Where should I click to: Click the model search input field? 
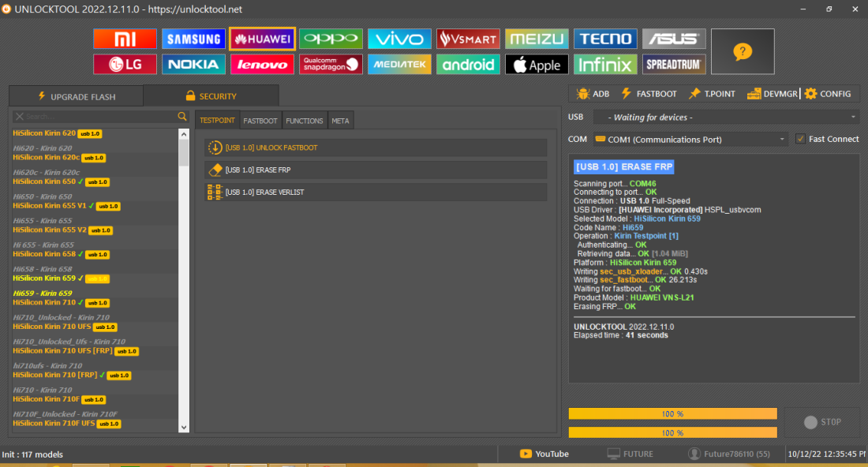tap(100, 116)
